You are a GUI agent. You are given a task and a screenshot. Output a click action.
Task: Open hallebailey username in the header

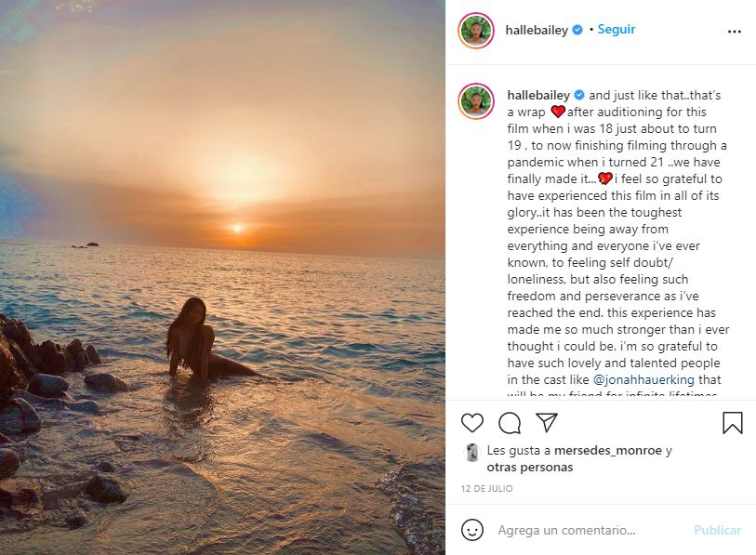click(537, 30)
